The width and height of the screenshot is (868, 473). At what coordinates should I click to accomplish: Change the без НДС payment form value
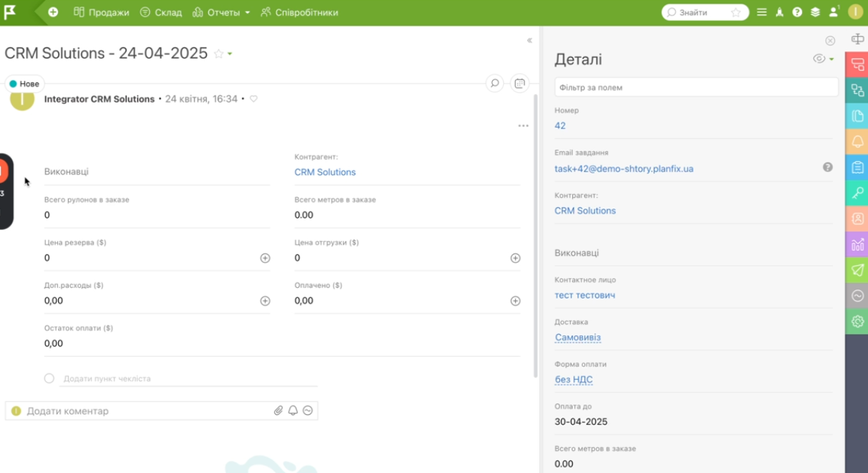coord(574,380)
